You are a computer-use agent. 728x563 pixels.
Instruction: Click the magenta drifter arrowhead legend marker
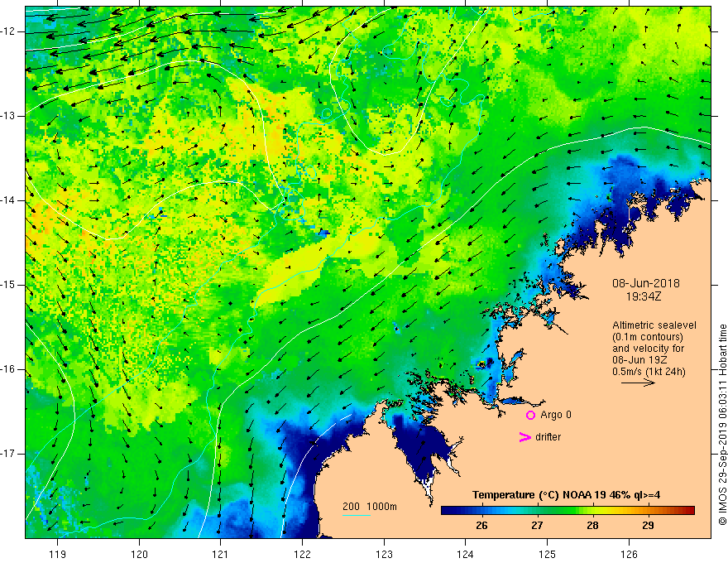[525, 437]
